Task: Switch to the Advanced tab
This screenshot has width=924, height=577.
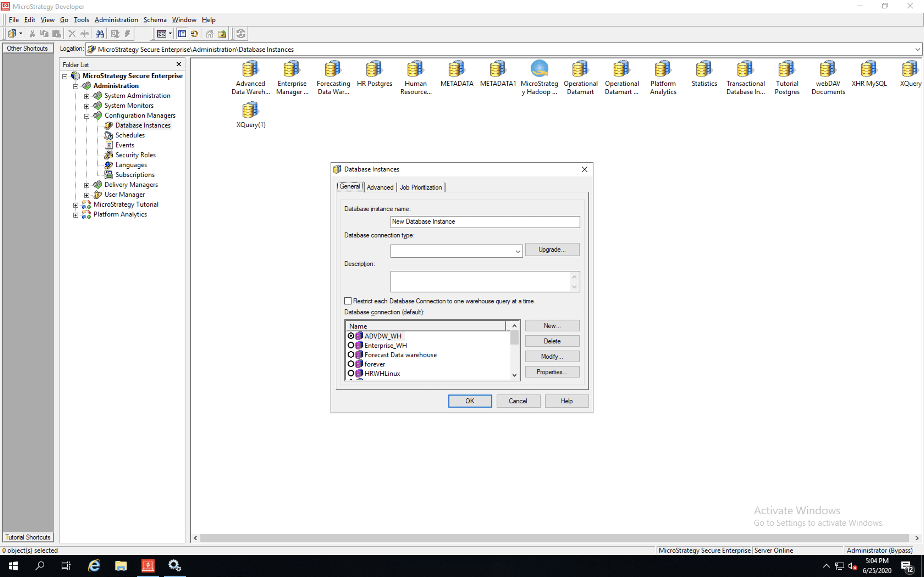Action: point(380,187)
